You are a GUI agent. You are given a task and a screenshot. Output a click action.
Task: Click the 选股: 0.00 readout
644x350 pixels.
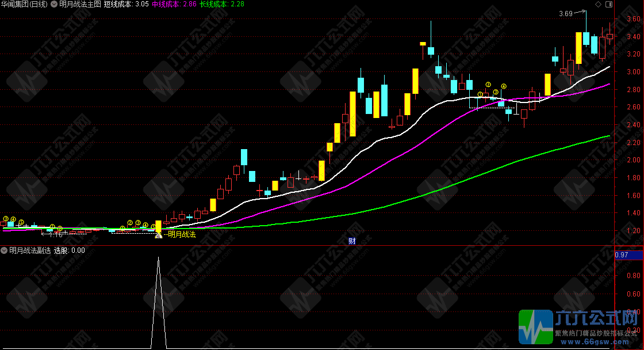tap(70, 250)
